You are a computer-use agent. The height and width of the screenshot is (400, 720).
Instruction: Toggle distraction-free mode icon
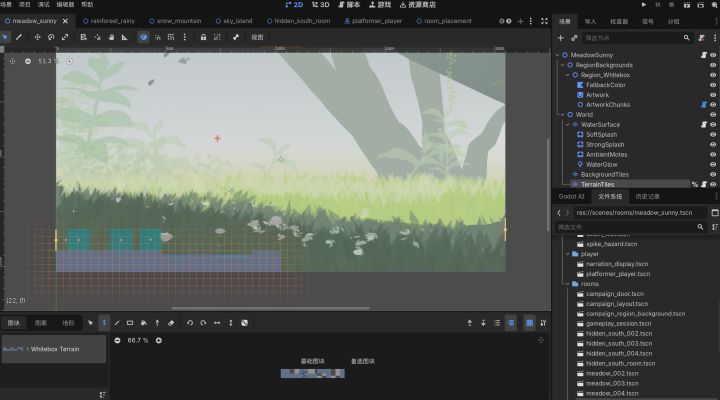[x=544, y=21]
